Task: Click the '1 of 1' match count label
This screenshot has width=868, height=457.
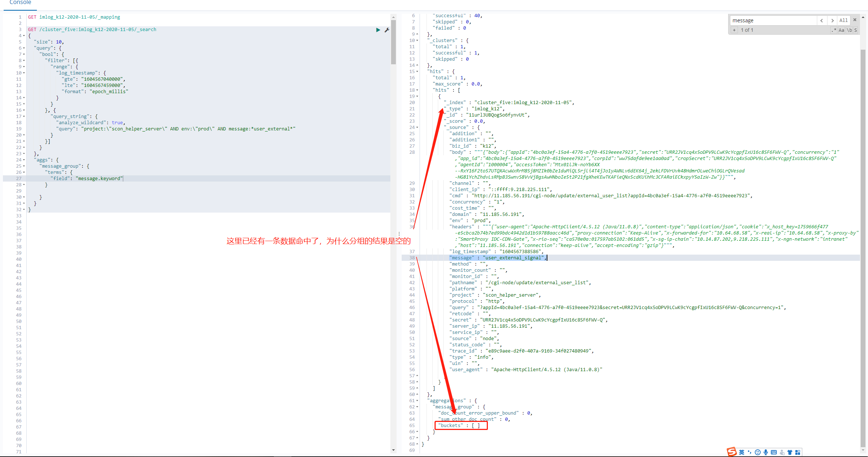Action: point(747,30)
